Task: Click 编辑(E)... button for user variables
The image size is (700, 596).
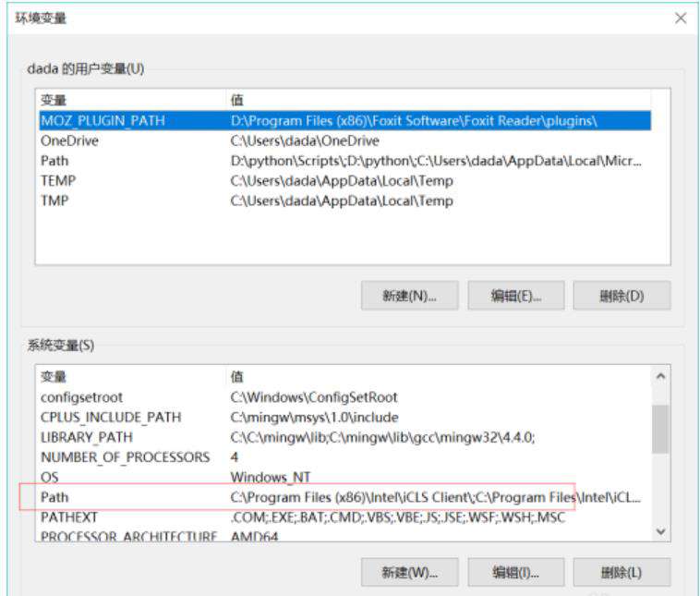Action: [x=515, y=296]
